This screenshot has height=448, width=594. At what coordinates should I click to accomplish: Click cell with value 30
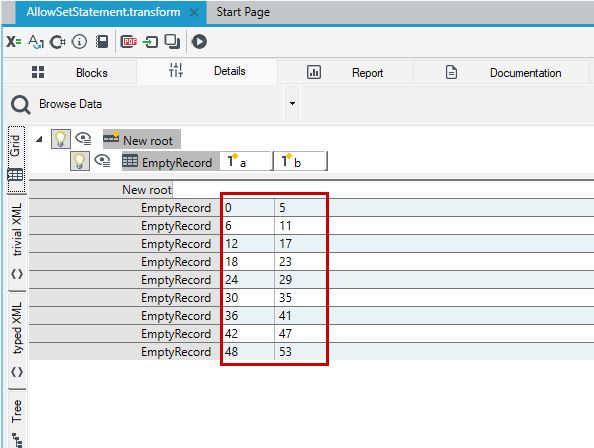coord(248,298)
